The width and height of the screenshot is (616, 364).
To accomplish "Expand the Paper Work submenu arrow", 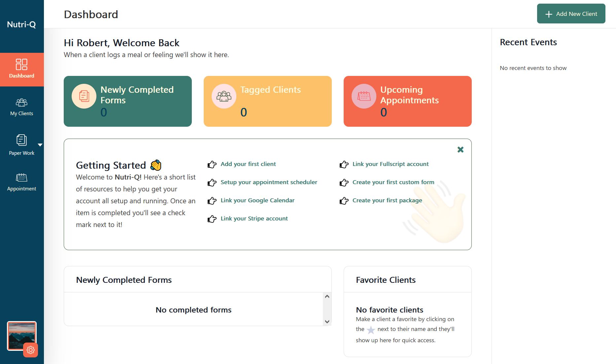I will click(40, 145).
